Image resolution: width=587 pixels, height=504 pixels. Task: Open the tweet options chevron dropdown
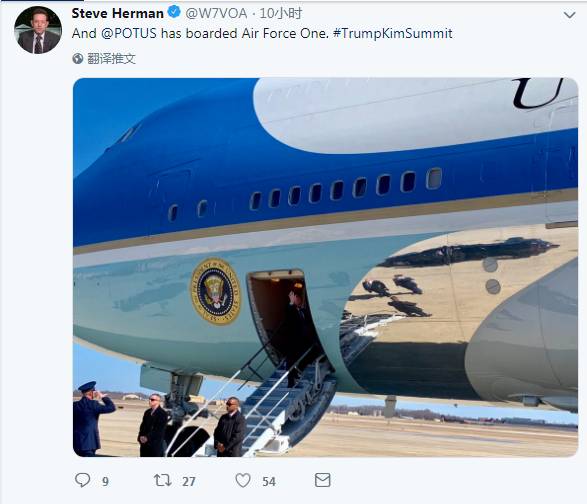569,15
